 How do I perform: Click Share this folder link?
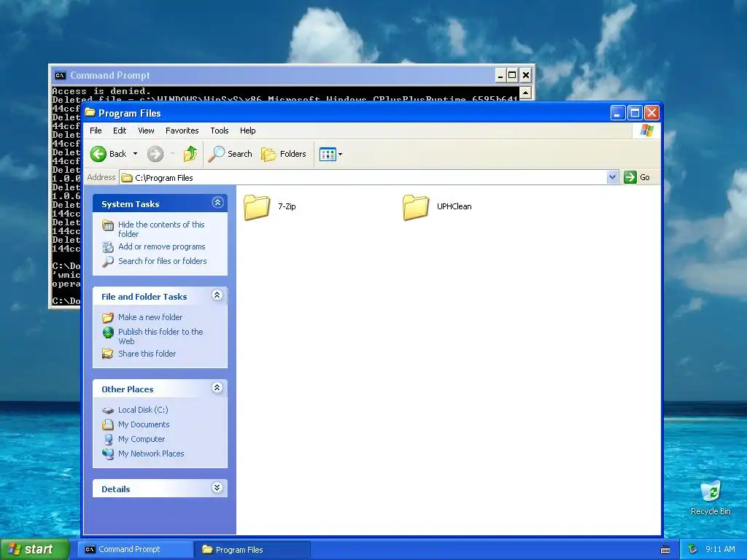[147, 354]
